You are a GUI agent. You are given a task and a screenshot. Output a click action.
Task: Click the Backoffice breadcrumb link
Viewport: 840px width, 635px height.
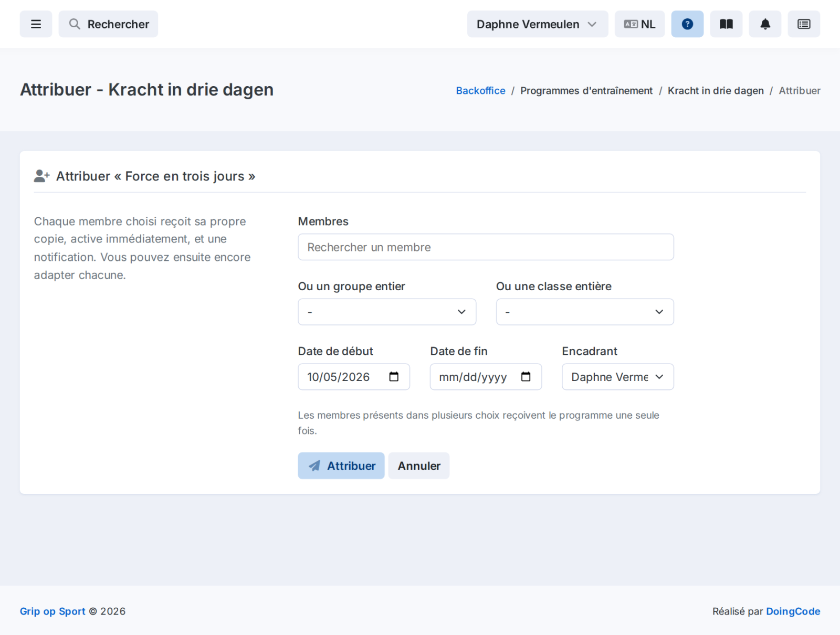[480, 90]
